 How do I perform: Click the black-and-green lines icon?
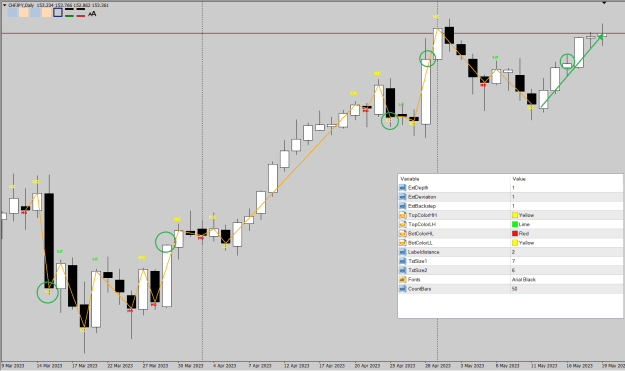tap(69, 13)
